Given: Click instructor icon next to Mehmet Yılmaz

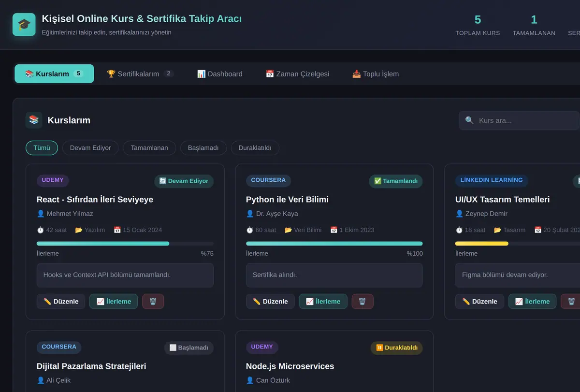Looking at the screenshot, I should pyautogui.click(x=41, y=214).
